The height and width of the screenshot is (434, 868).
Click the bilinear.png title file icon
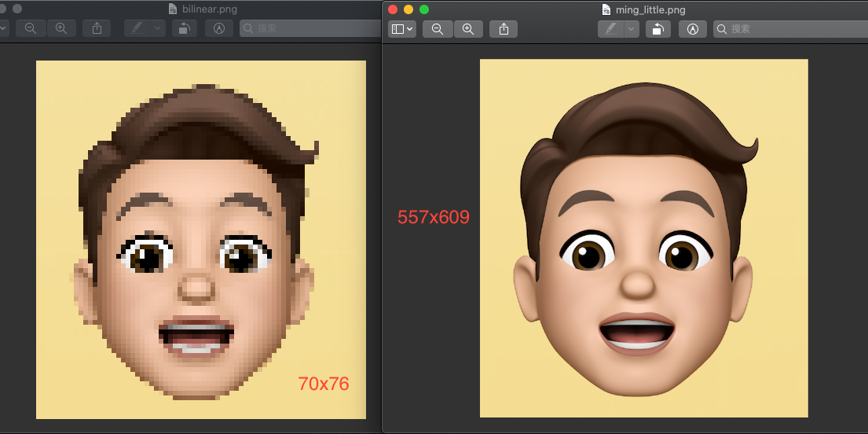[x=174, y=9]
